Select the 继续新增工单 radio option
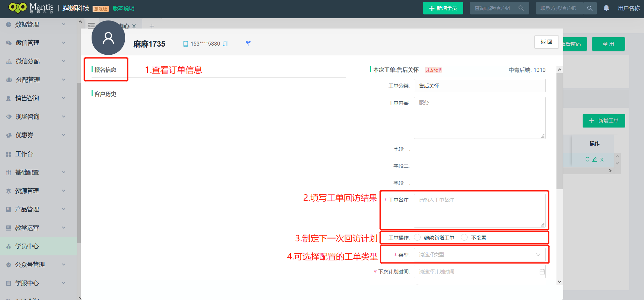 tap(417, 237)
